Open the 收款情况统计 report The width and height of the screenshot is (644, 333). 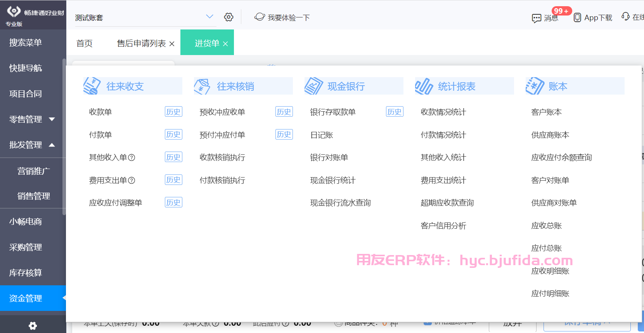(443, 112)
